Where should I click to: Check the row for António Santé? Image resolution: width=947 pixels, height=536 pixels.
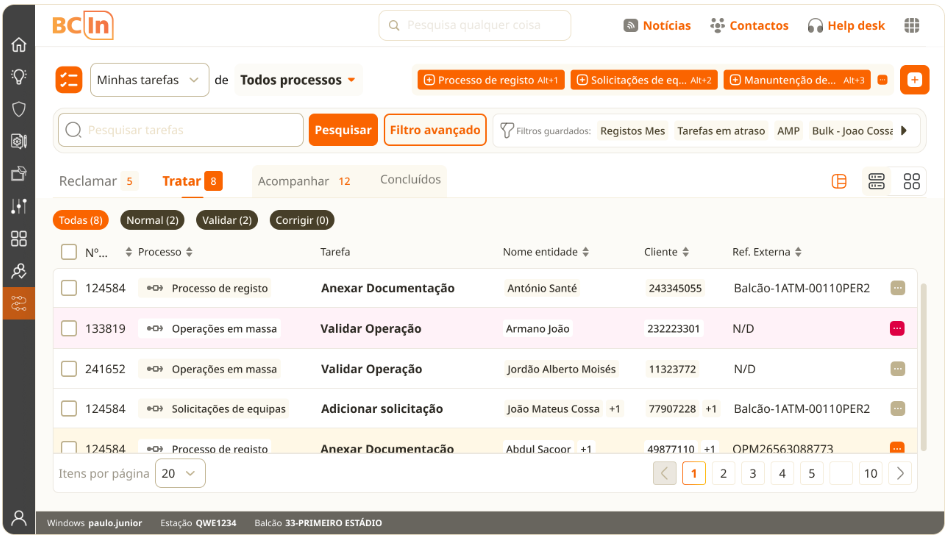pyautogui.click(x=69, y=288)
